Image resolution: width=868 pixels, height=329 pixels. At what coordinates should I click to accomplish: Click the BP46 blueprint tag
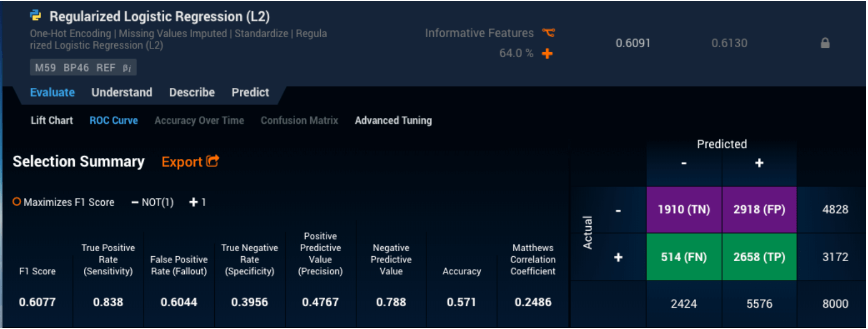pos(76,68)
